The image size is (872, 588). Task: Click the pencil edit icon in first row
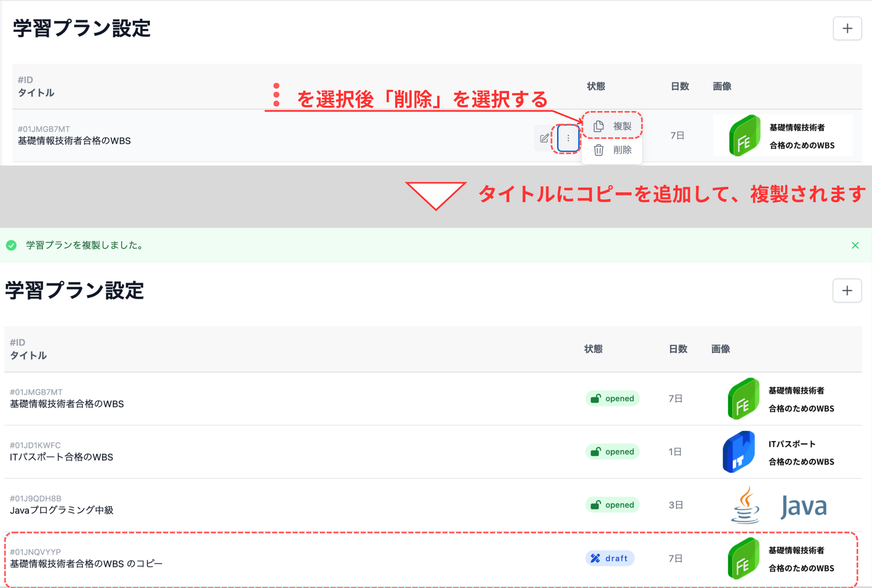pos(544,138)
